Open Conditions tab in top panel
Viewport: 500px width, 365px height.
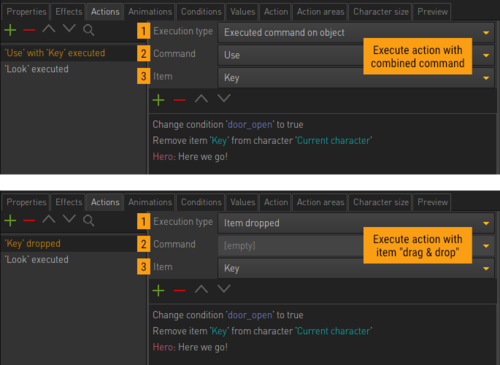201,12
